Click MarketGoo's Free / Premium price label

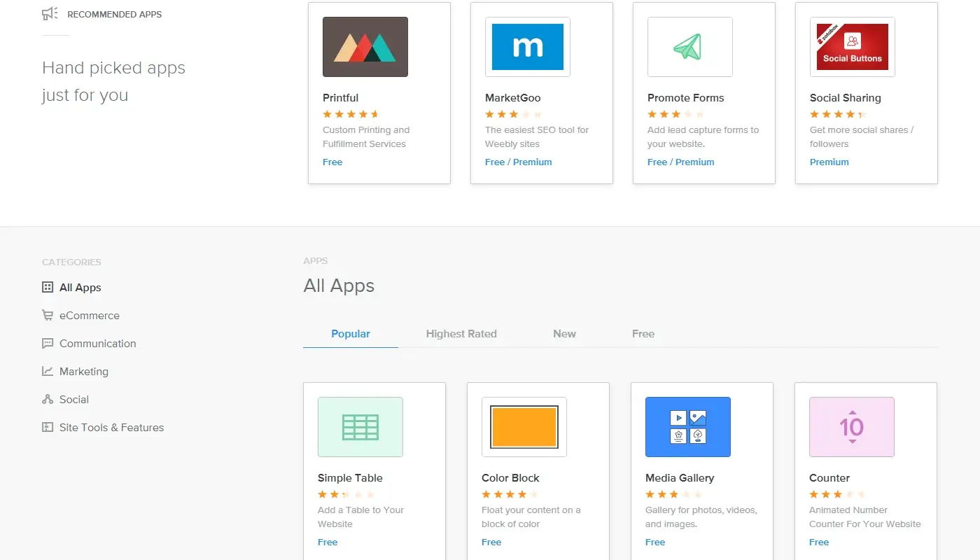tap(518, 162)
